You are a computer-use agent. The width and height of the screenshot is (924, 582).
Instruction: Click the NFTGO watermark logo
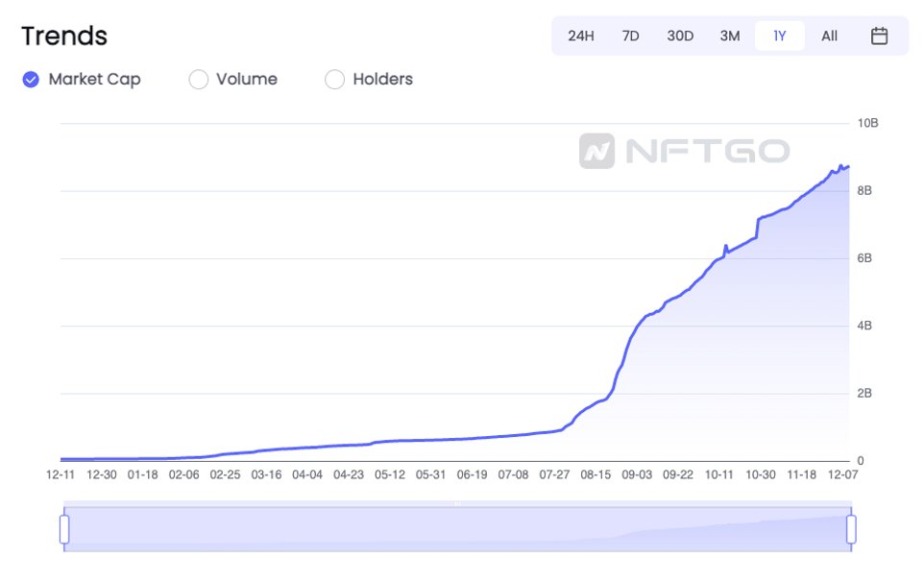coord(684,151)
